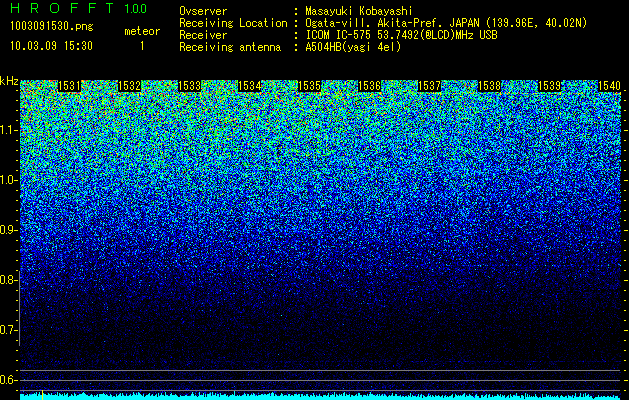Click the 1540 time marker
This screenshot has width=629, height=400.
coord(609,86)
